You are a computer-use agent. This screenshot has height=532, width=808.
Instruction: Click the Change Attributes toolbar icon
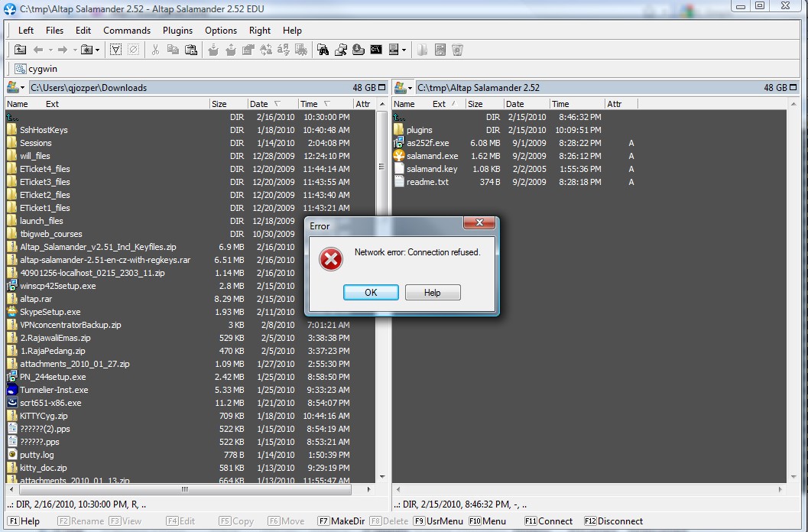(301, 50)
